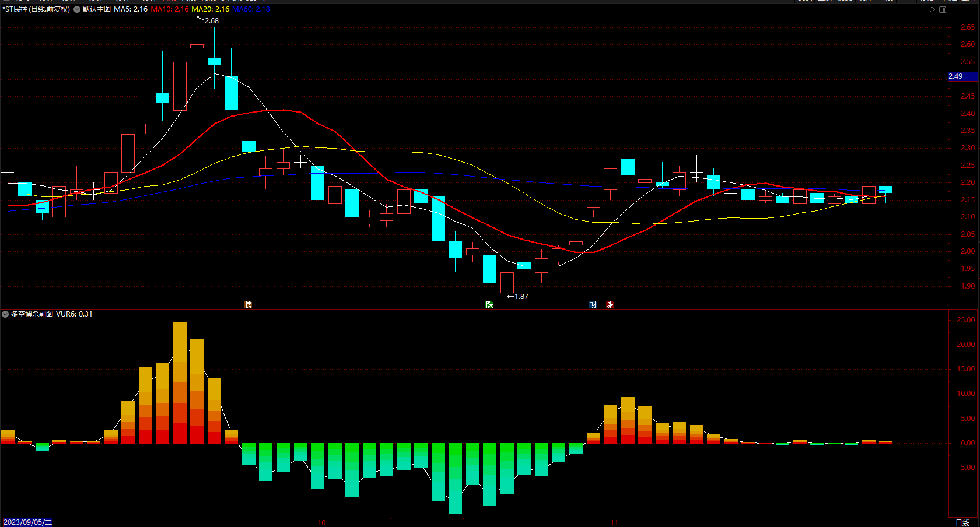Expand the 默认主图 main chart indicator dropdown
Viewport: 980px width, 527px height.
(x=77, y=9)
